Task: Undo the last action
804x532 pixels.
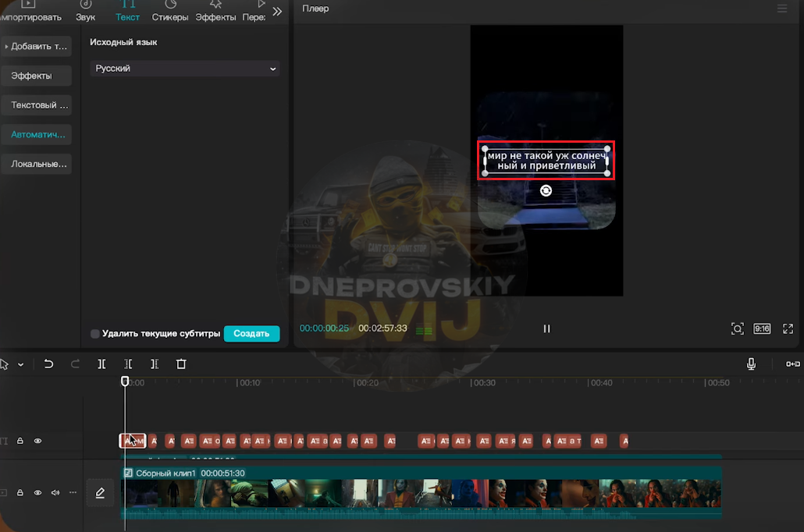Action: 48,364
